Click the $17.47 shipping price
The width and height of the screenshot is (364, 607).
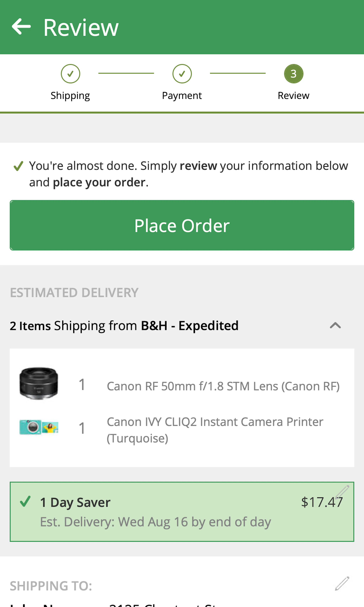point(322,502)
